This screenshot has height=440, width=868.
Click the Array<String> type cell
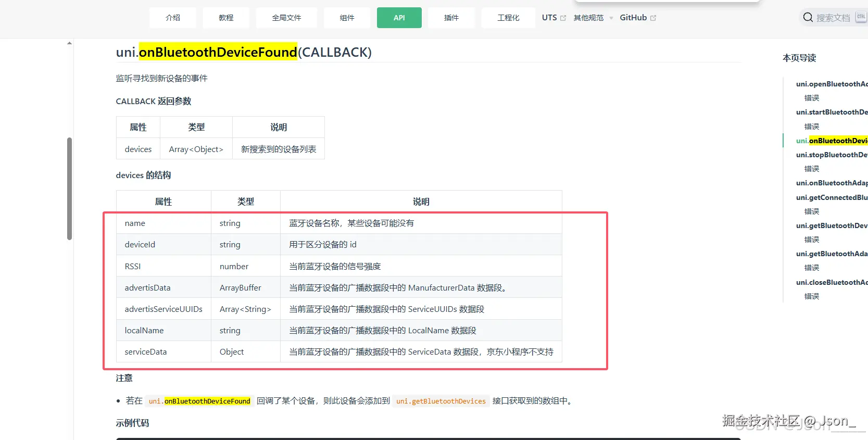coord(246,309)
